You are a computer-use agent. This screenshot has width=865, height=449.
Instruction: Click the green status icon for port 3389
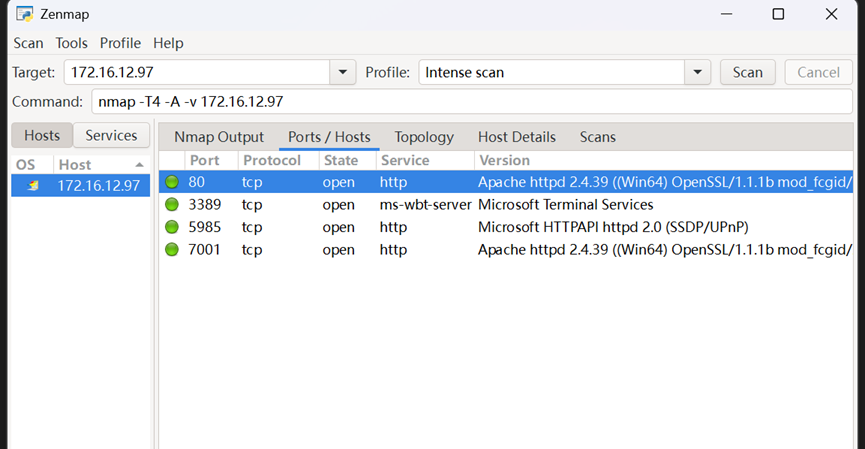[172, 205]
